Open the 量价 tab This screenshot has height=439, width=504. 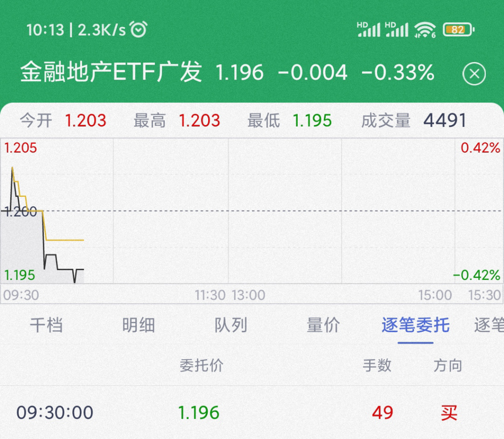(323, 325)
